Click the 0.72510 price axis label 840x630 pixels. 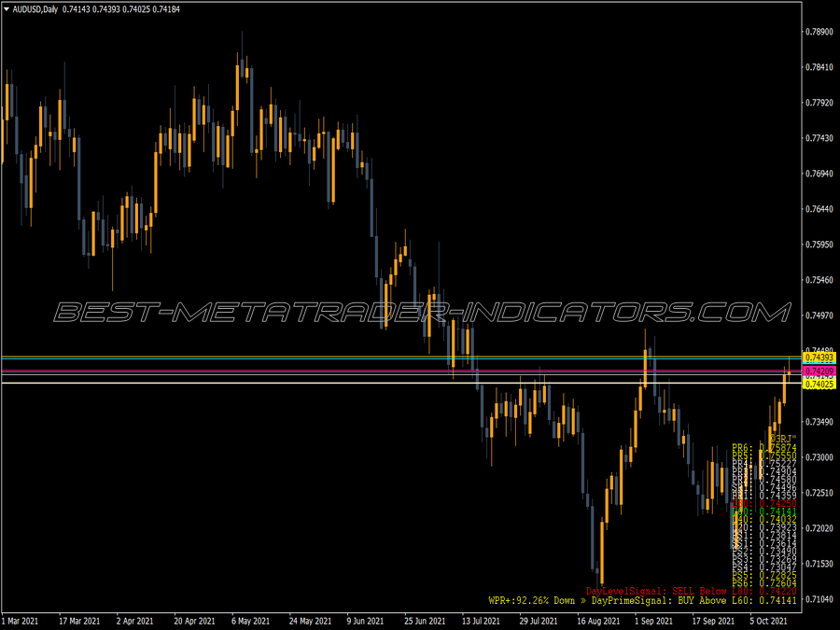[x=819, y=493]
